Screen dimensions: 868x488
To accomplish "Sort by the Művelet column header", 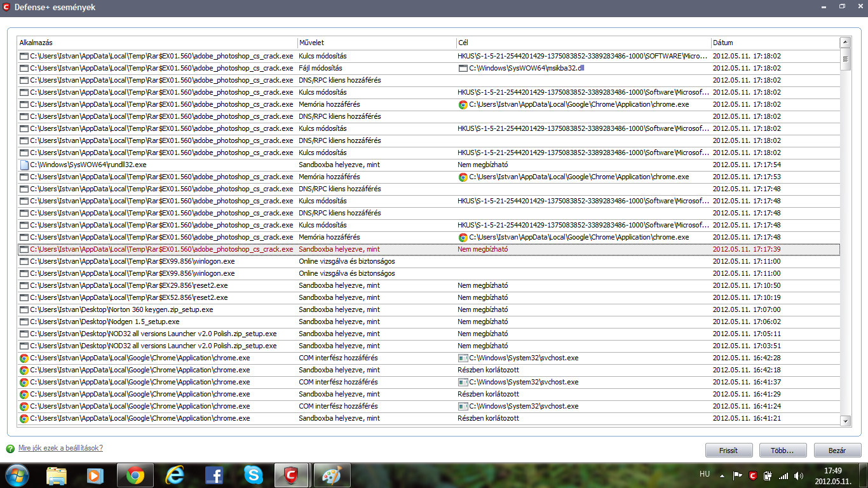I will point(376,43).
